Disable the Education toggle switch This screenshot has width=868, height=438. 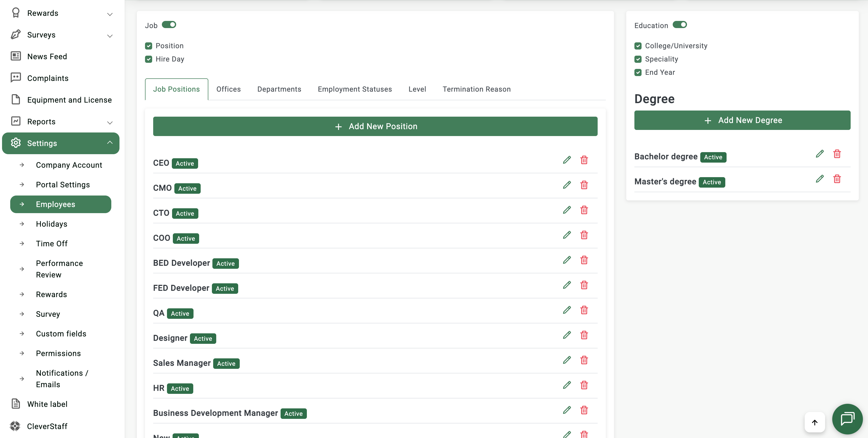(x=680, y=25)
